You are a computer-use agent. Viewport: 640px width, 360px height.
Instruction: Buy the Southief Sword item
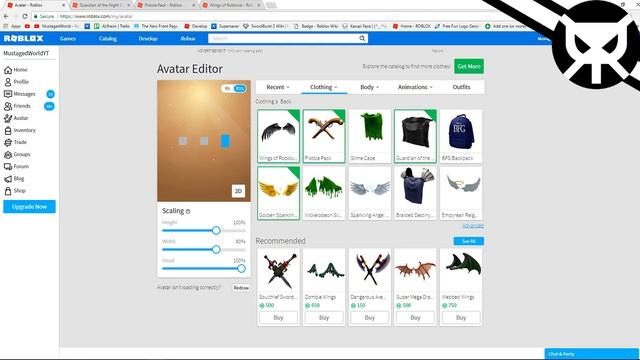[278, 318]
